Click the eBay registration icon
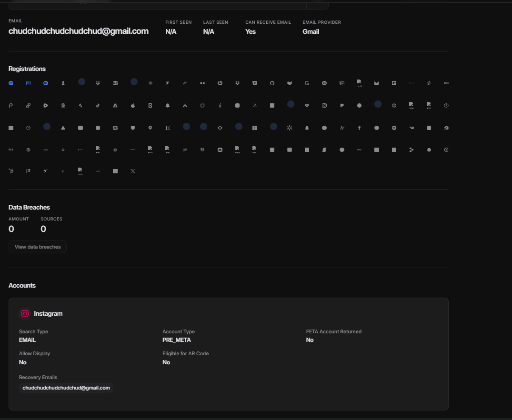 point(359,150)
